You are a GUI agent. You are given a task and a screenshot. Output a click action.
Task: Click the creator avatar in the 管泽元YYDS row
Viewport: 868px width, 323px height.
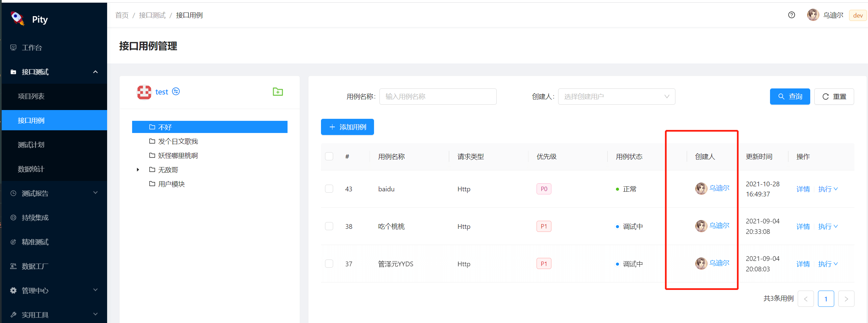701,264
